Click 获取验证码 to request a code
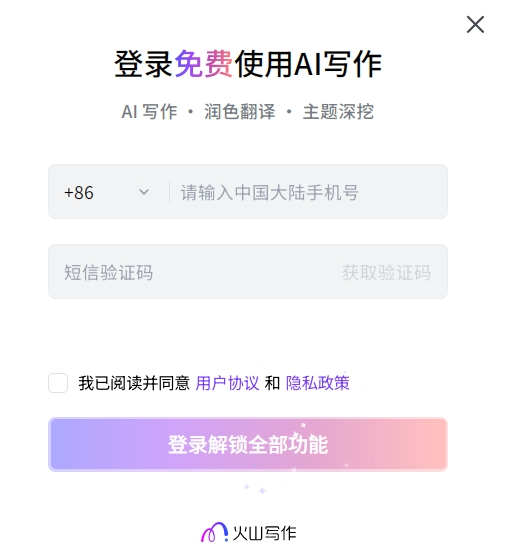Image resolution: width=518 pixels, height=556 pixels. (386, 272)
